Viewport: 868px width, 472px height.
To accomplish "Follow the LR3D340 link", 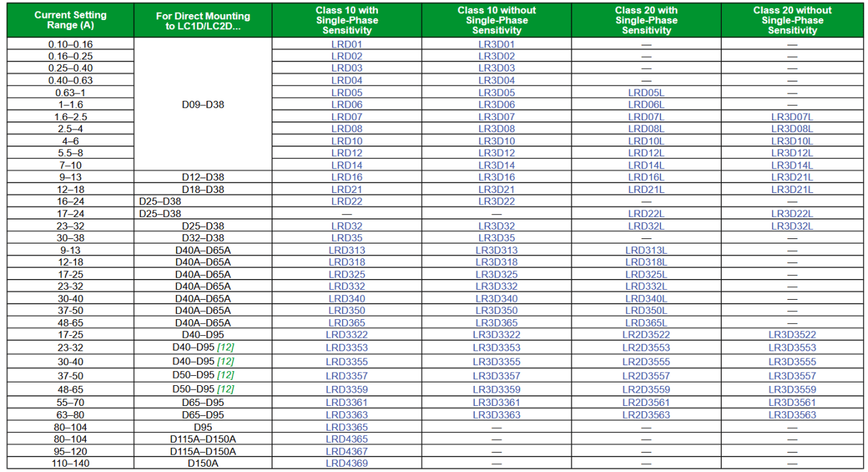I will (x=496, y=298).
